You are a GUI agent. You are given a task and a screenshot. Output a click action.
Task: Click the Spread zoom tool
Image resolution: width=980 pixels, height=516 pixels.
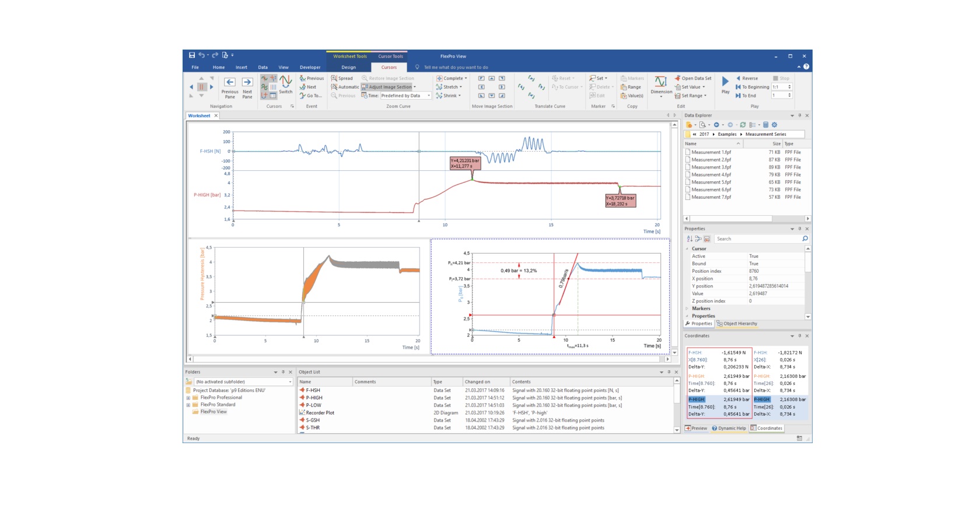(x=342, y=78)
